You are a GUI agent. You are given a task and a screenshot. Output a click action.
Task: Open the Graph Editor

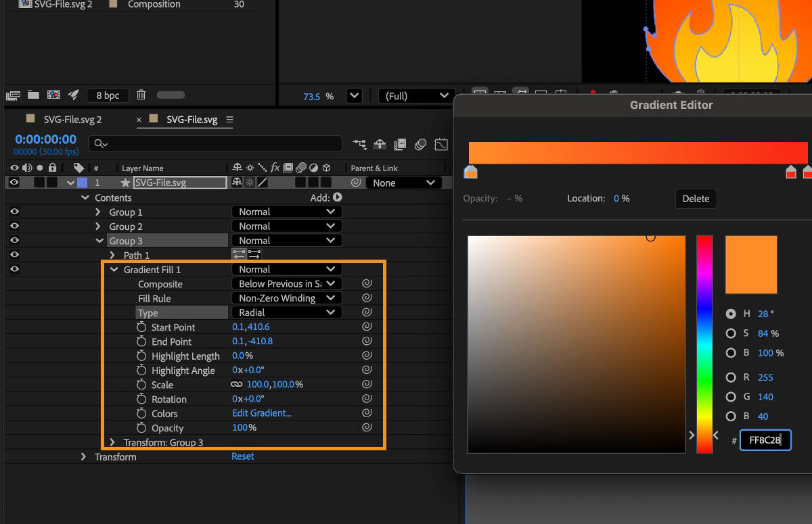441,143
